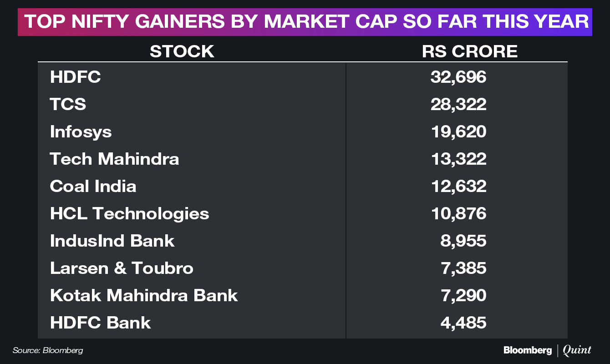Viewport: 610px width, 364px height.
Task: Click the 4,485 value at bottom
Action: 463,323
